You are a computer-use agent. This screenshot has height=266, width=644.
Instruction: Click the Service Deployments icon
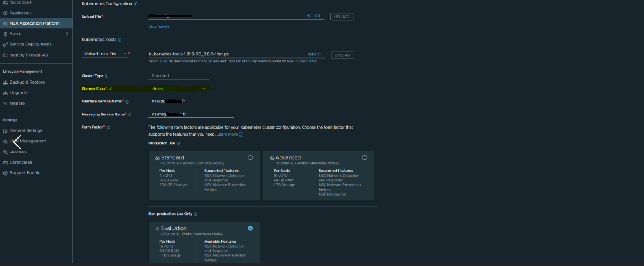click(x=5, y=45)
